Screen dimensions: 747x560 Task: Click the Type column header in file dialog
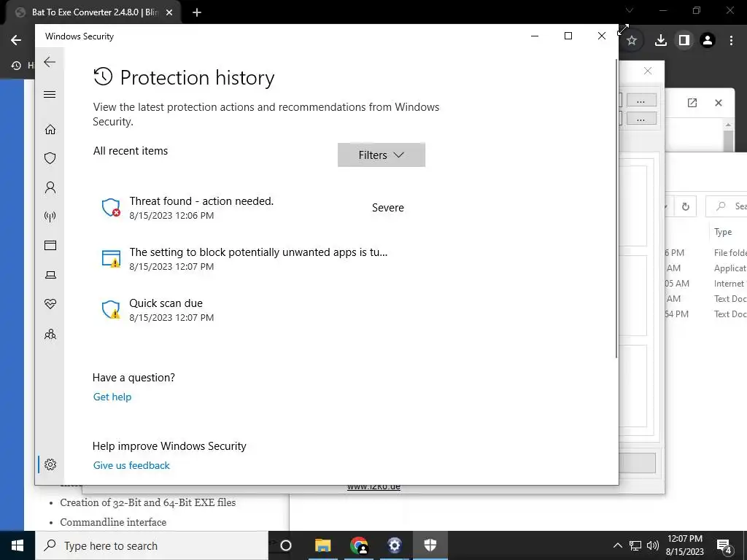click(723, 232)
